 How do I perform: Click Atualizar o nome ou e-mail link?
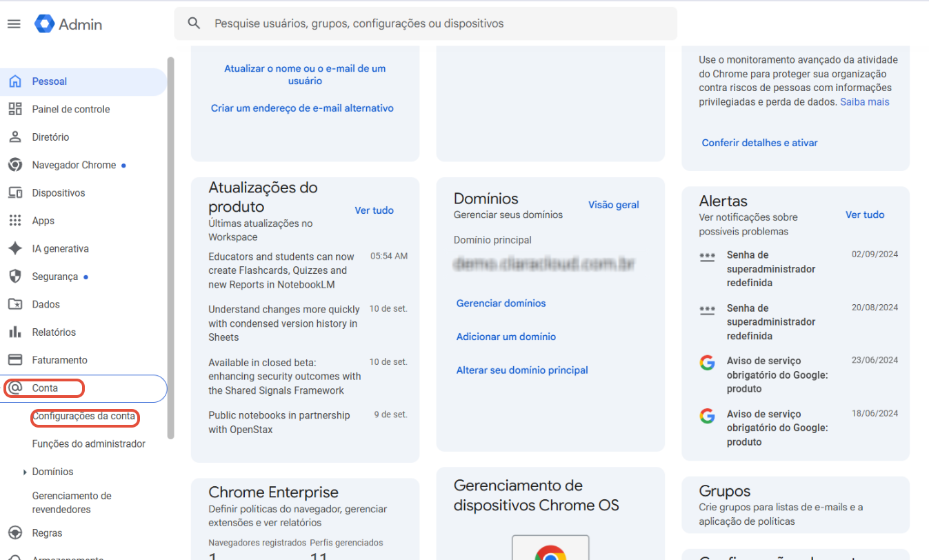[x=305, y=74]
